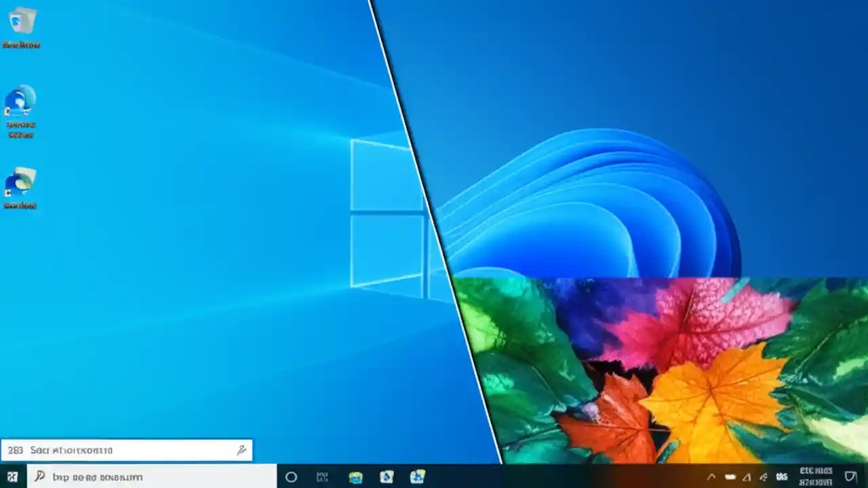Open the Start menu
The height and width of the screenshot is (488, 868).
pos(14,477)
